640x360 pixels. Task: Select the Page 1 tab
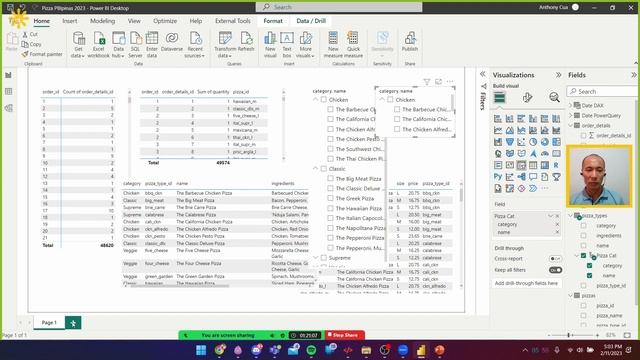[49, 322]
